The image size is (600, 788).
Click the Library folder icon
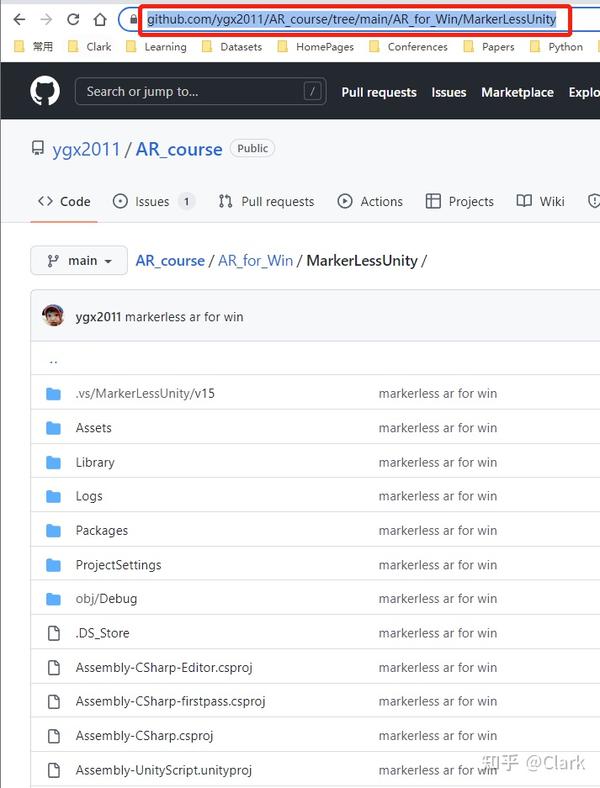pos(53,462)
